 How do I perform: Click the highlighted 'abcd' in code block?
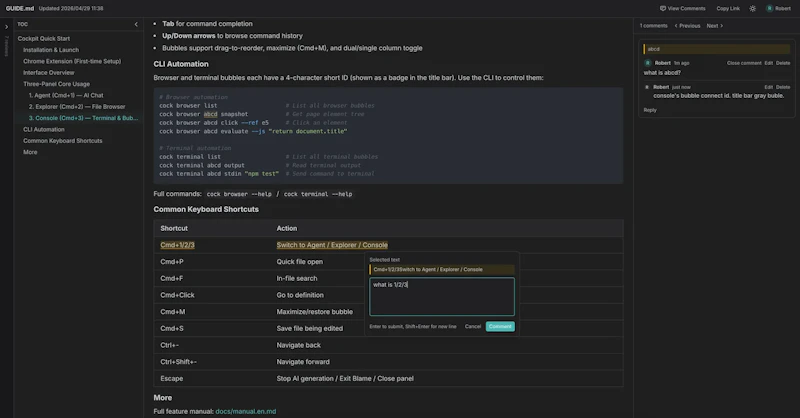[x=210, y=114]
